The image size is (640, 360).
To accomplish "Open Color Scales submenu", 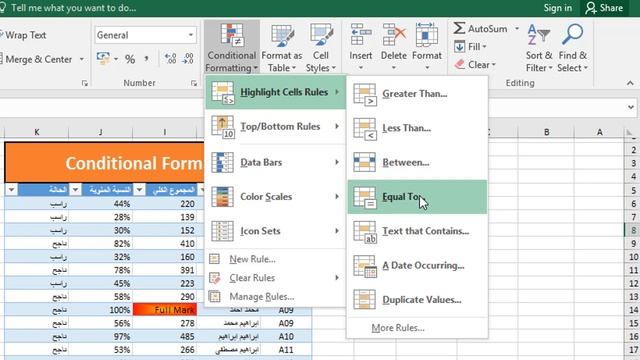I will 276,197.
